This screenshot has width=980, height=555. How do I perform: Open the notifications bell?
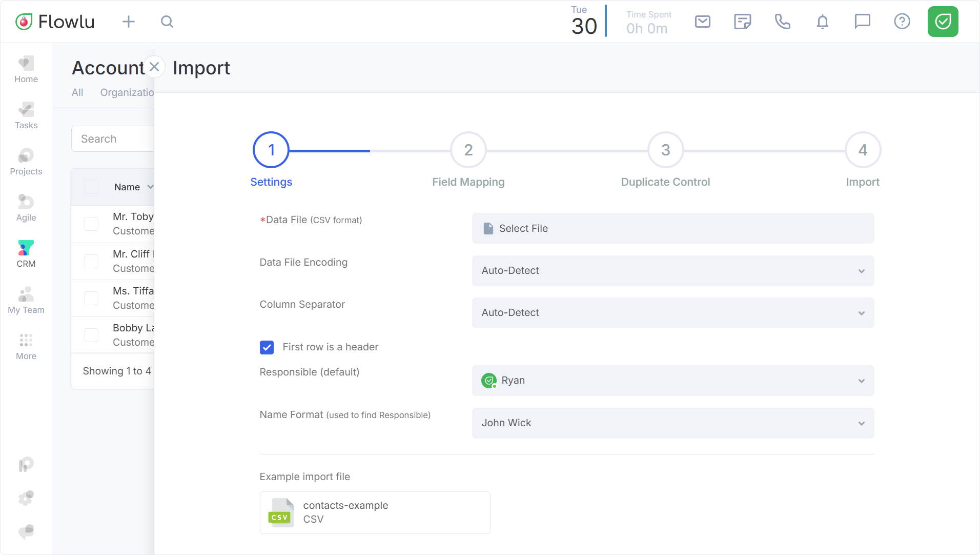coord(822,22)
